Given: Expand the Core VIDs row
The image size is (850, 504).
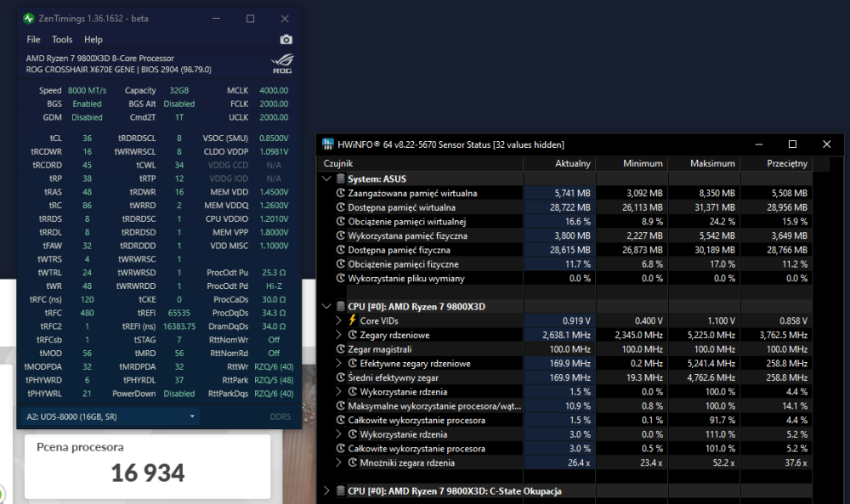Looking at the screenshot, I should point(339,320).
